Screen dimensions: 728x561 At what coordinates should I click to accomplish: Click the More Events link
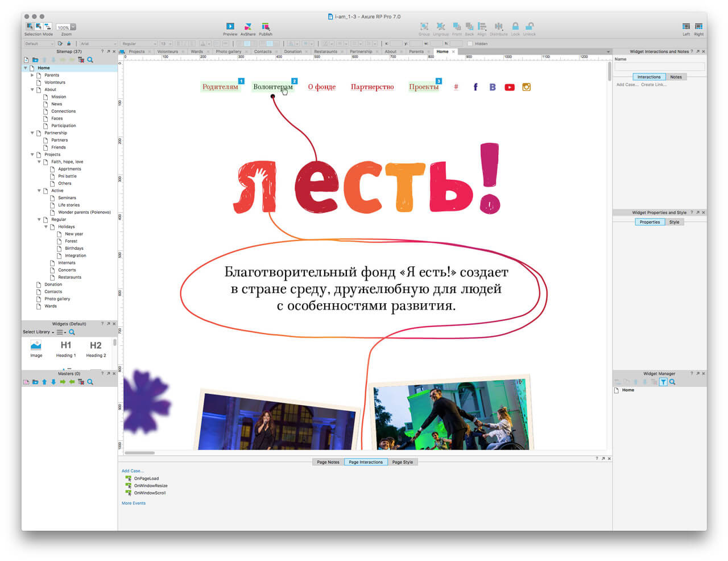134,504
